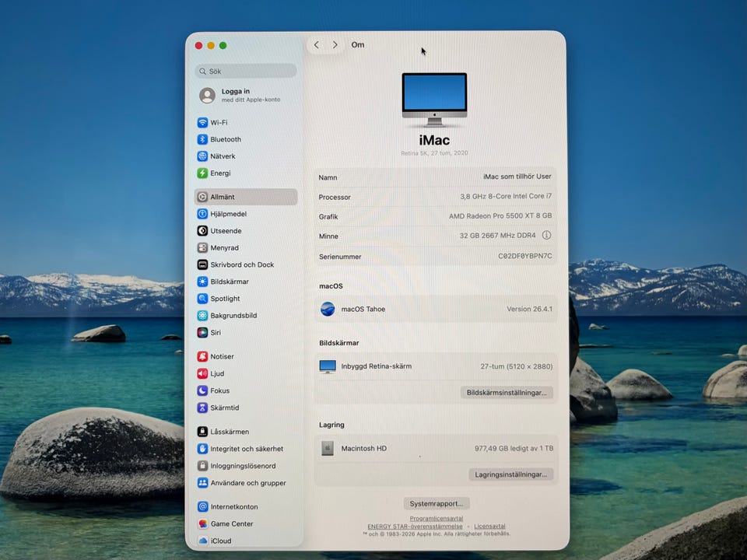The image size is (747, 560).
Task: Select the Bluetooth icon in sidebar
Action: pos(202,140)
